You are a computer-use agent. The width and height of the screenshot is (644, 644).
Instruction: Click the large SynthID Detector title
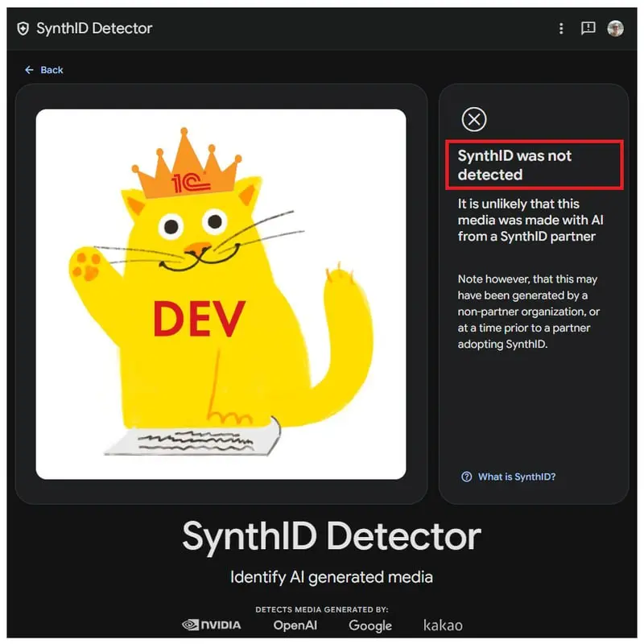[x=332, y=535]
